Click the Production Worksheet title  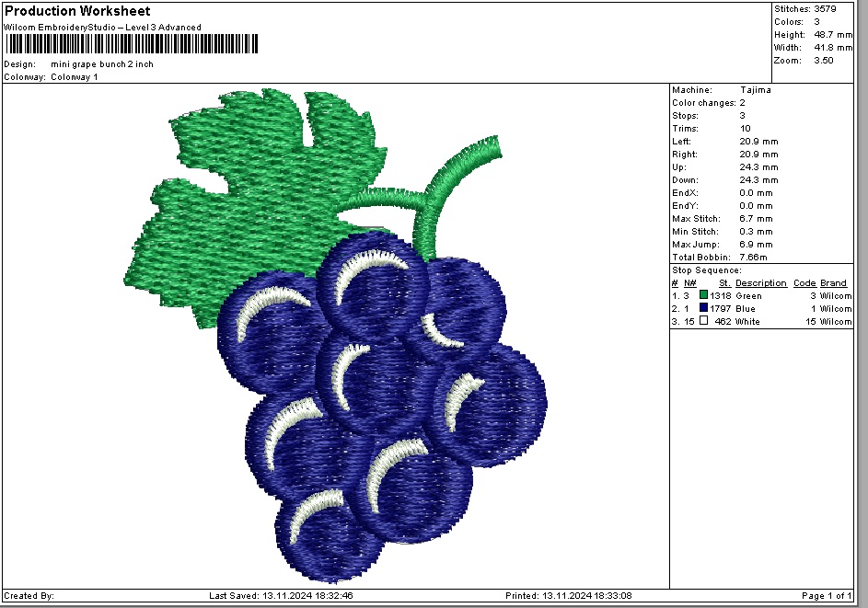click(77, 11)
